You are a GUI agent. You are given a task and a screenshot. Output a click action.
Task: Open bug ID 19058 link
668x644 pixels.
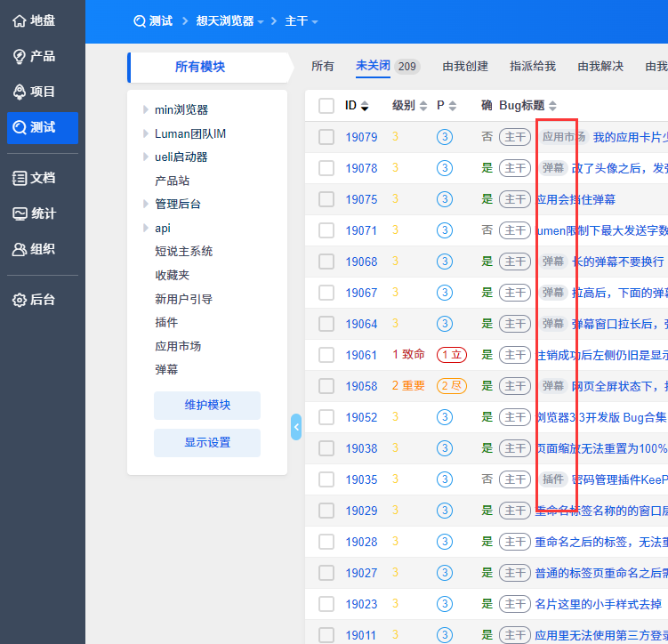(361, 386)
